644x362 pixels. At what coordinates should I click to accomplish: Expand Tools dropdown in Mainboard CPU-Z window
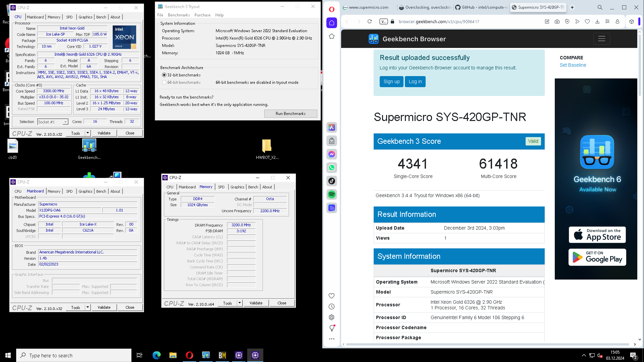click(x=88, y=307)
